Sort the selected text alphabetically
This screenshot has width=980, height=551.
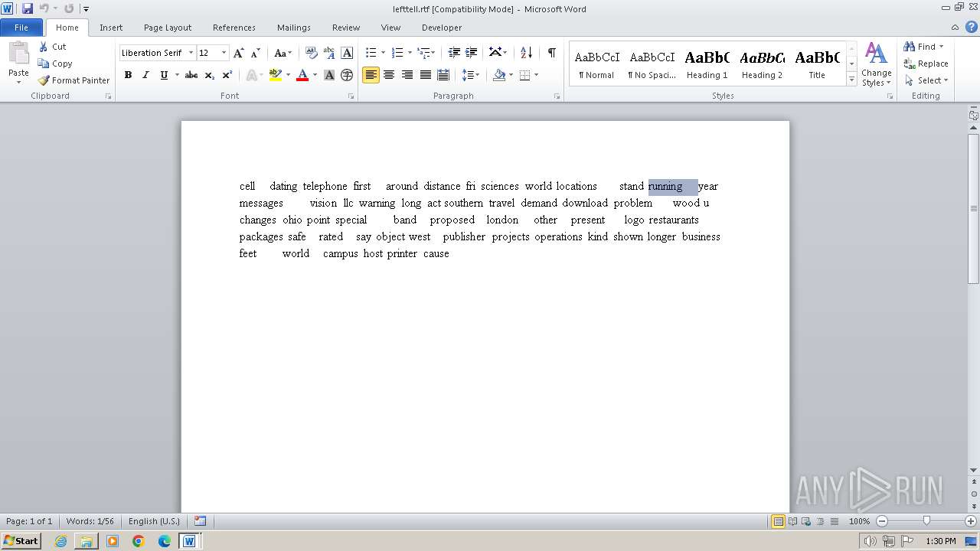point(526,53)
